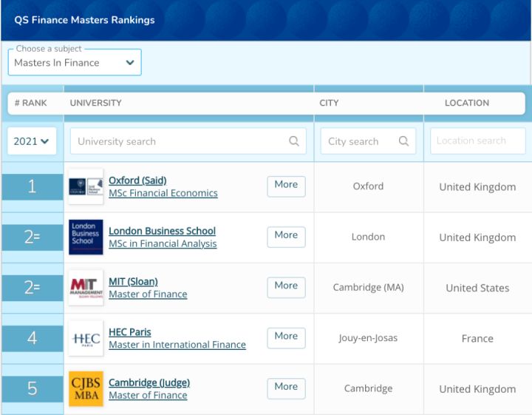The width and height of the screenshot is (532, 415).
Task: Expand the 2021 year selector
Action: (x=32, y=141)
